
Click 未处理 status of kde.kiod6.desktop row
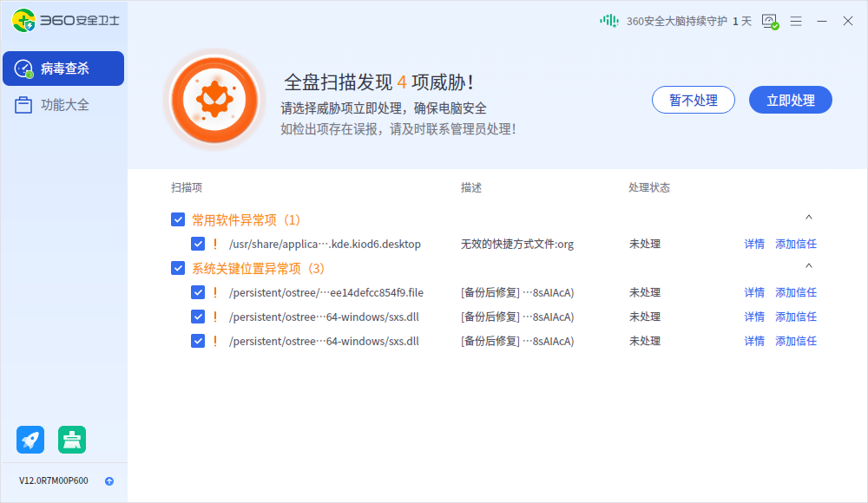(x=645, y=244)
